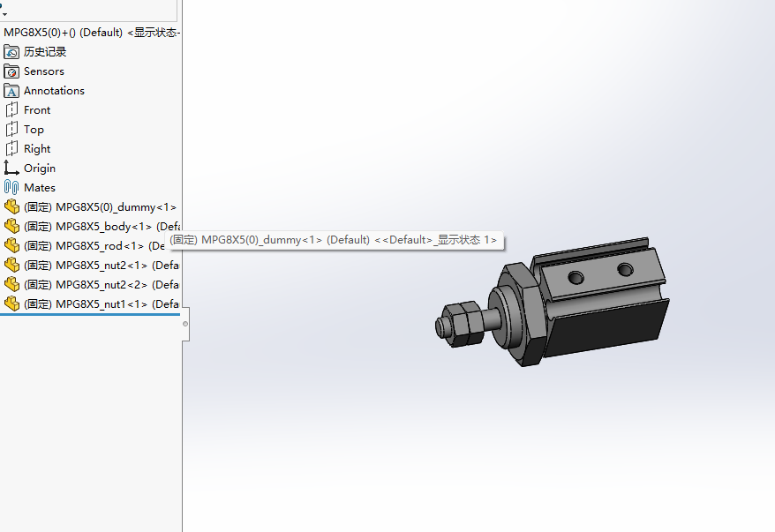Image resolution: width=775 pixels, height=532 pixels.
Task: Click the feature tree panel collapse handle
Action: [x=185, y=324]
